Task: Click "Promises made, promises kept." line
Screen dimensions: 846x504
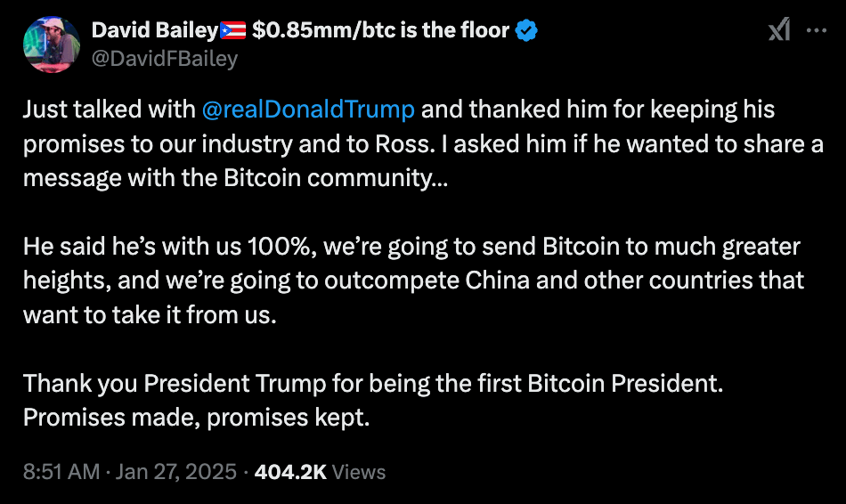Action: click(x=196, y=417)
